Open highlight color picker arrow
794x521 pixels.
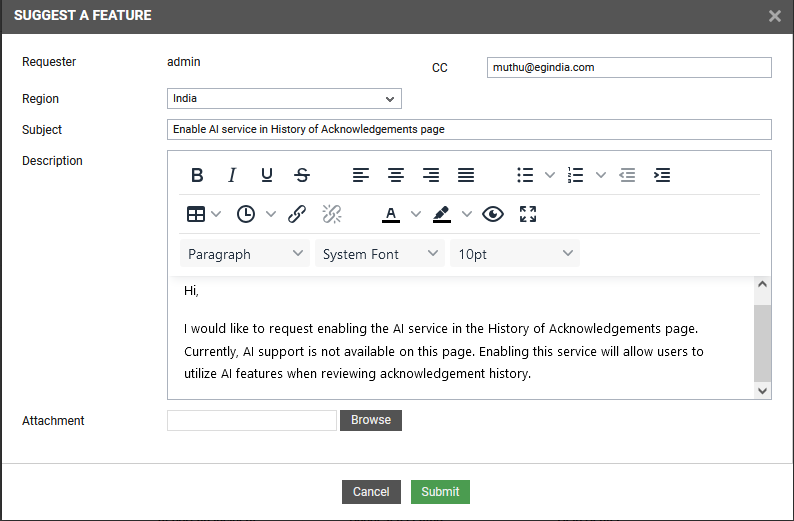click(x=467, y=214)
